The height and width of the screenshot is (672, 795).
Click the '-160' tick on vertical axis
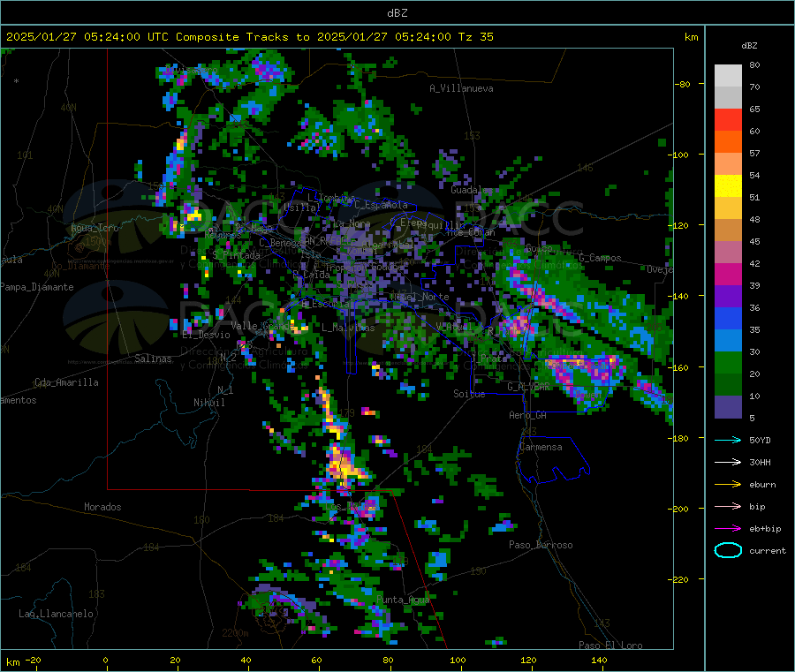(678, 367)
